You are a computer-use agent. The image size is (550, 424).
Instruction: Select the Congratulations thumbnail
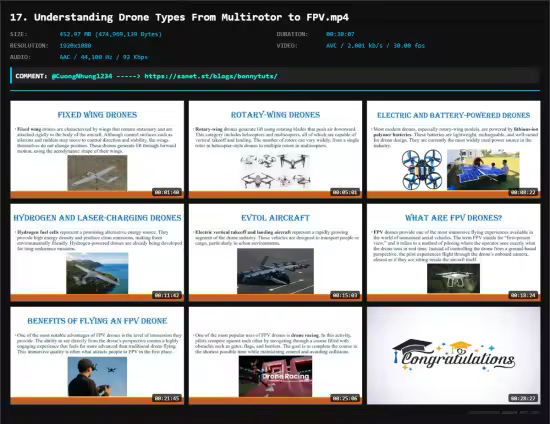tap(454, 356)
